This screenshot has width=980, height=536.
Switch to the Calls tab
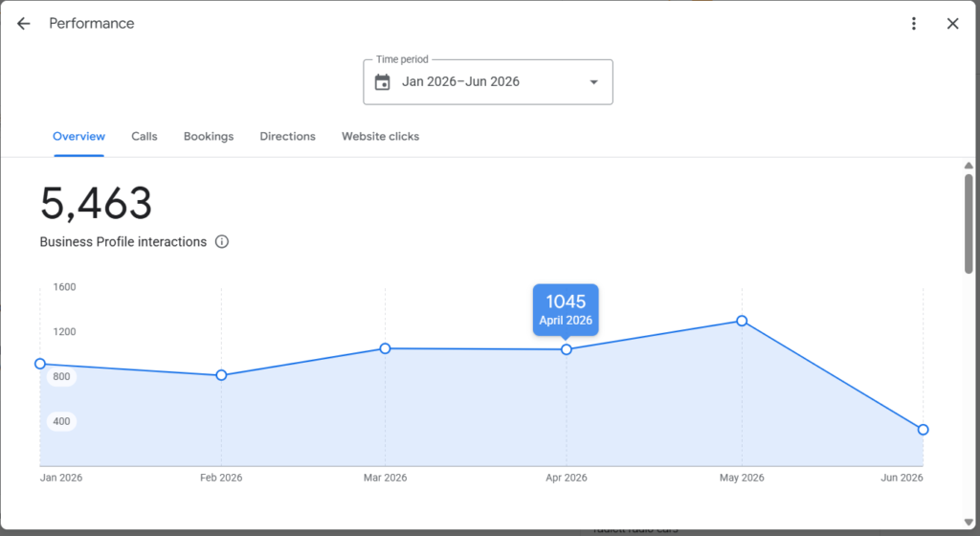145,136
